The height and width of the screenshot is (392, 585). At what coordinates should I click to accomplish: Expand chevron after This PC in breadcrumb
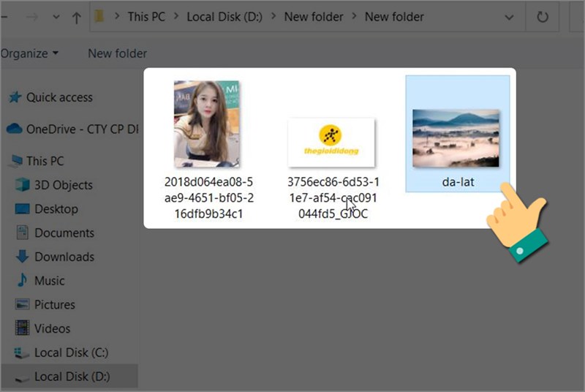(x=175, y=17)
